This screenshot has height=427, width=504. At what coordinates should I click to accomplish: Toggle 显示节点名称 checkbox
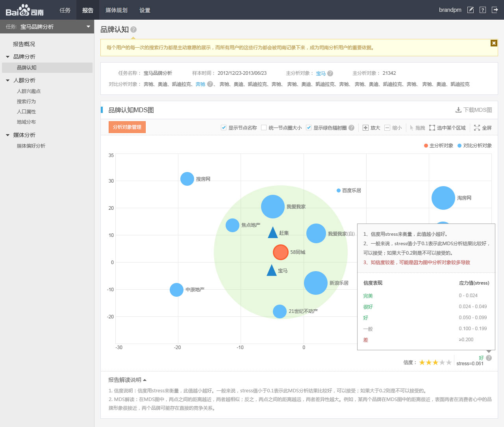coord(224,128)
